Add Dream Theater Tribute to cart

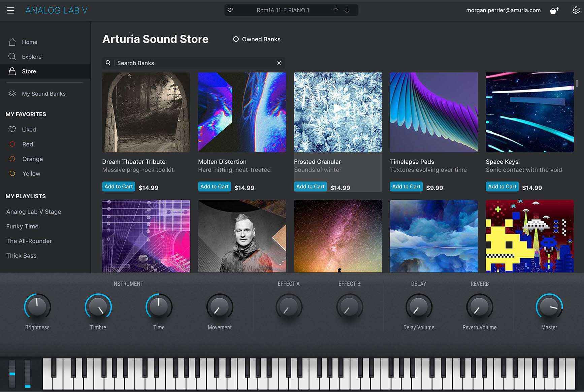[118, 186]
